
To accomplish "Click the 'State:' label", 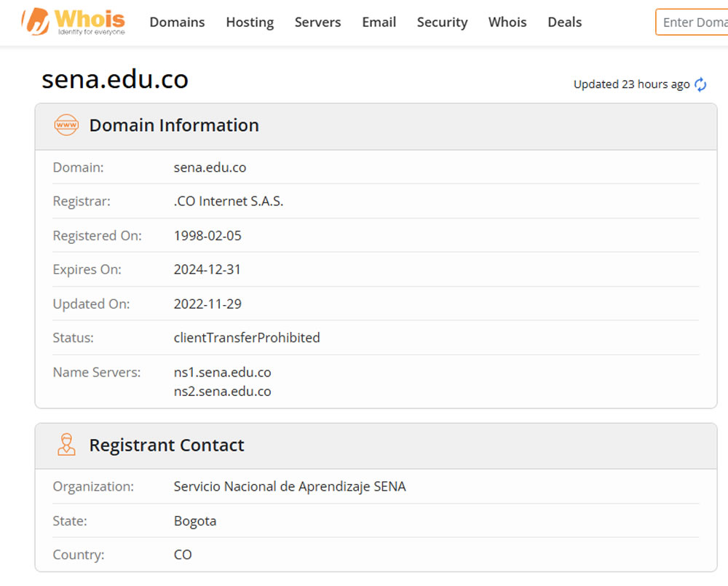I will click(70, 521).
